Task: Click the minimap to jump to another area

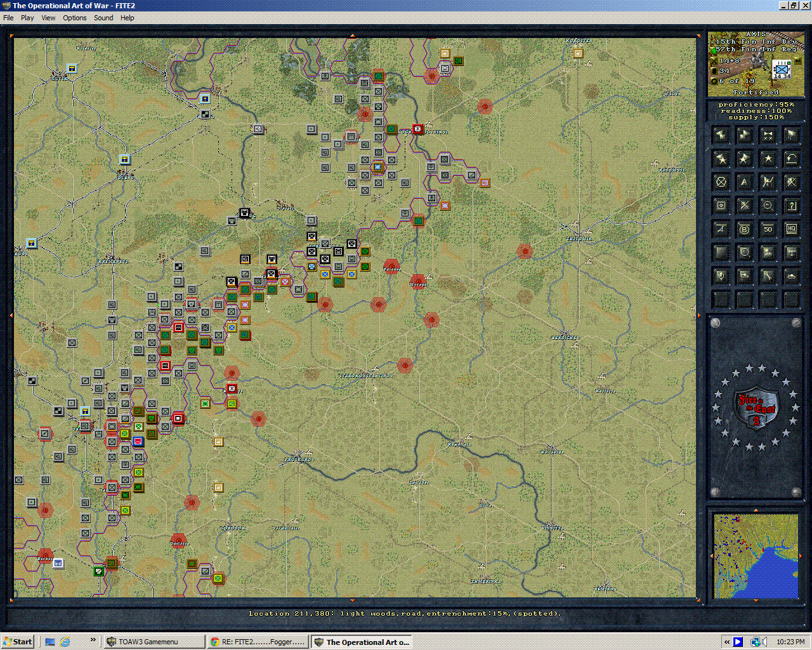Action: pos(754,552)
